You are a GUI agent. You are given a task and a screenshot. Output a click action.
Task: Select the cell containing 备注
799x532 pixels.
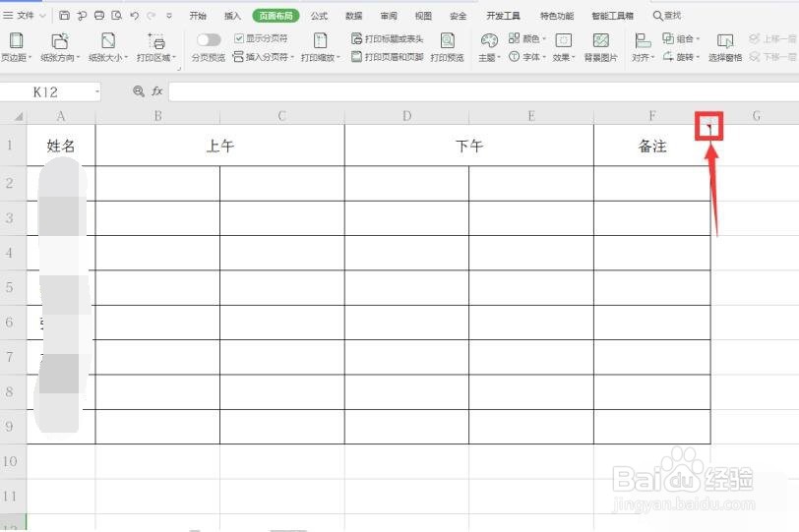pos(652,146)
